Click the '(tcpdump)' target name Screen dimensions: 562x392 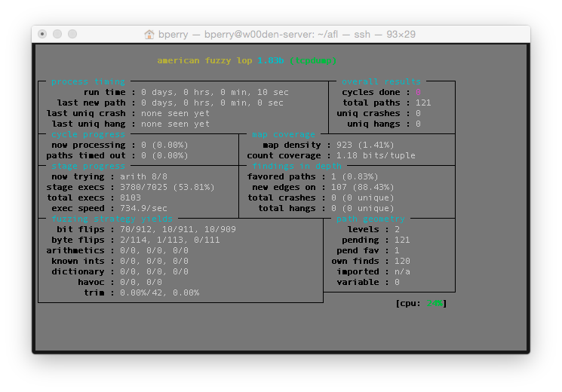click(x=313, y=60)
